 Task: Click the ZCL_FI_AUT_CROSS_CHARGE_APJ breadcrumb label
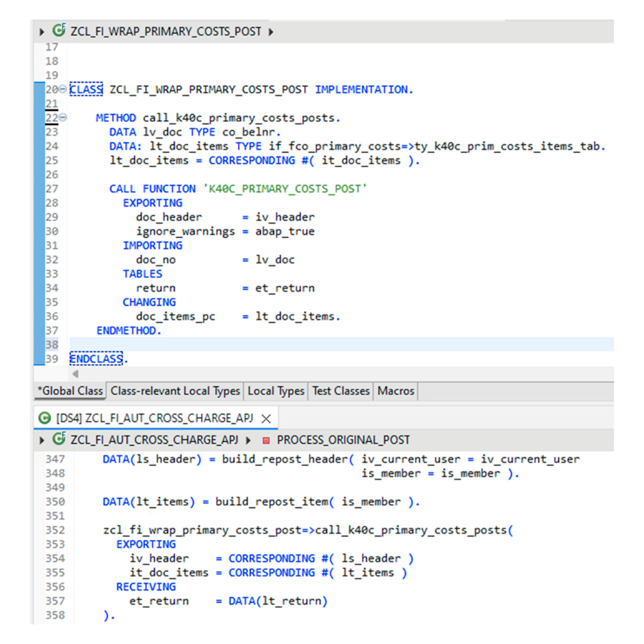tap(155, 440)
